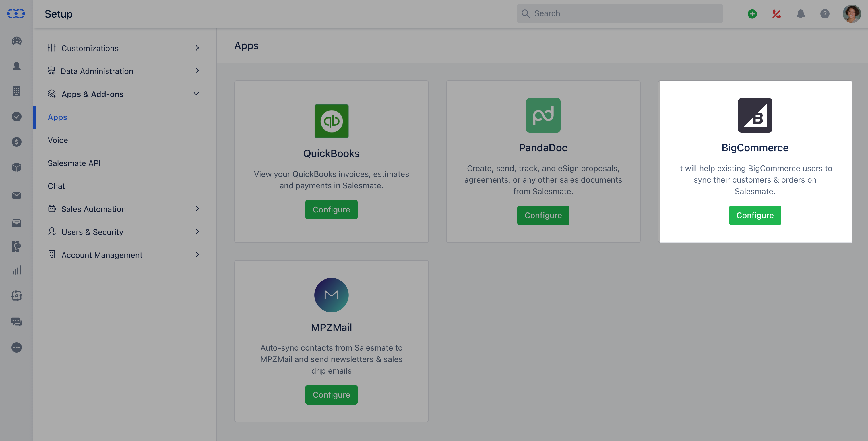
Task: Open the notifications bell
Action: [801, 14]
